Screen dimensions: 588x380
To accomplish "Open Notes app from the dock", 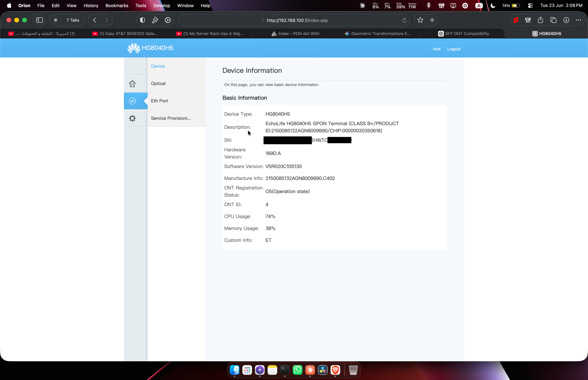I will click(272, 370).
